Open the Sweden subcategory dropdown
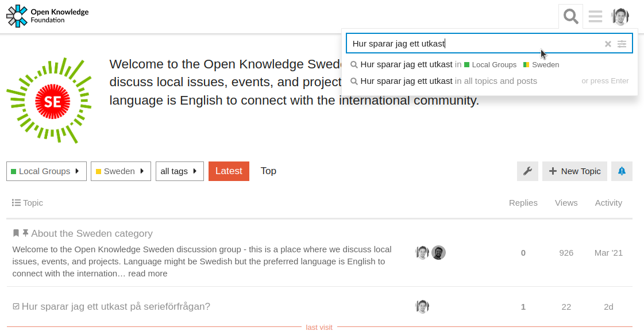644x331 pixels. click(x=121, y=171)
